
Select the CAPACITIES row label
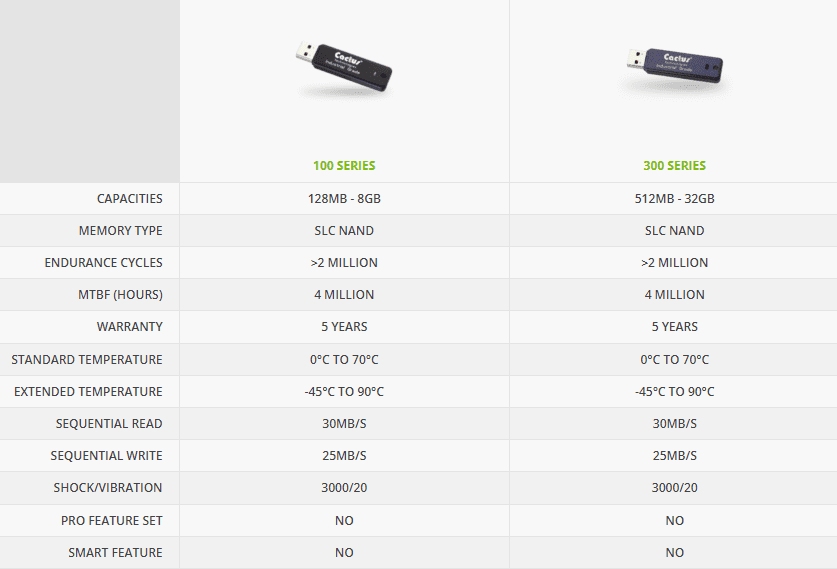pos(130,199)
